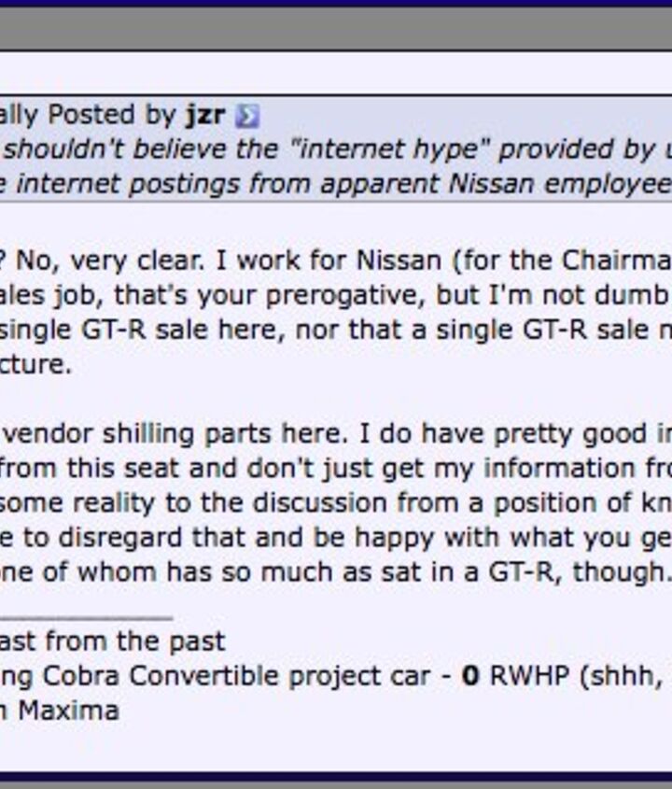Click the line mentioning 'disregard that and be happy'
Image resolution: width=672 pixels, height=789 pixels.
336,537
